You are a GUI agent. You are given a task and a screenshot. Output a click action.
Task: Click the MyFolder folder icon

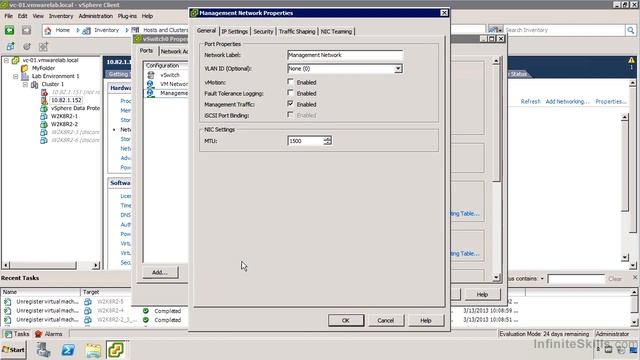click(x=25, y=68)
